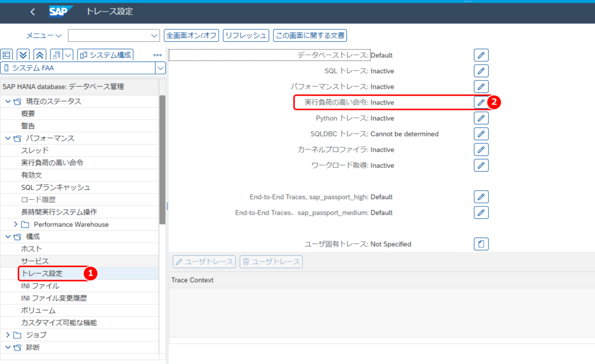Viewport: 595px width, 364px height.
Task: Click the first navigation toolbar layout icon
Action: [7, 55]
